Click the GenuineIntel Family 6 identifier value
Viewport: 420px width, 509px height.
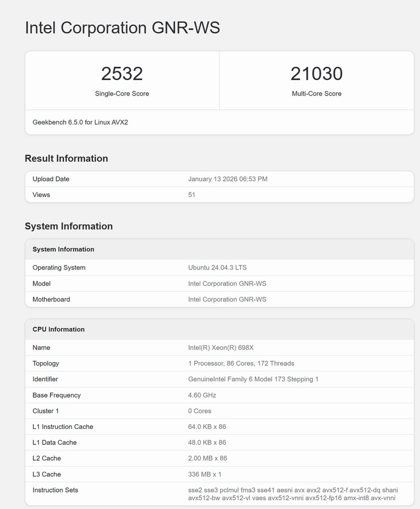[x=253, y=380]
